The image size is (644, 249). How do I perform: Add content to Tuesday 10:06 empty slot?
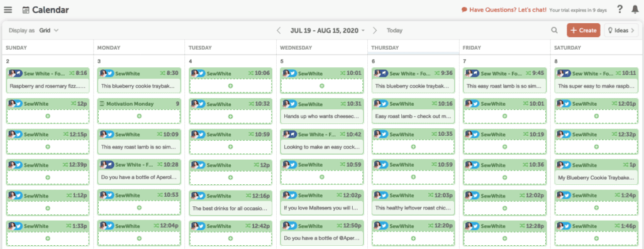click(x=230, y=86)
